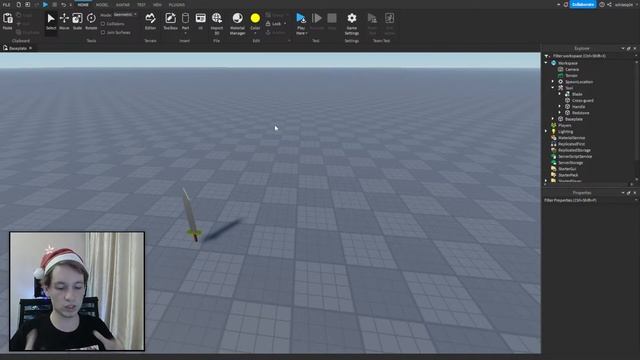Screen dimensions: 640x360
Task: Open the Play Here dropdown arrow
Action: (x=307, y=33)
